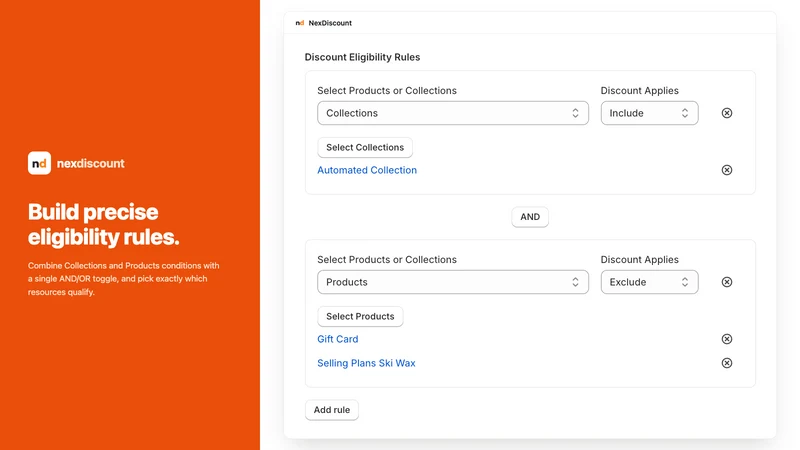
Task: Click the nexdiscount logo on orange panel
Action: [x=39, y=163]
